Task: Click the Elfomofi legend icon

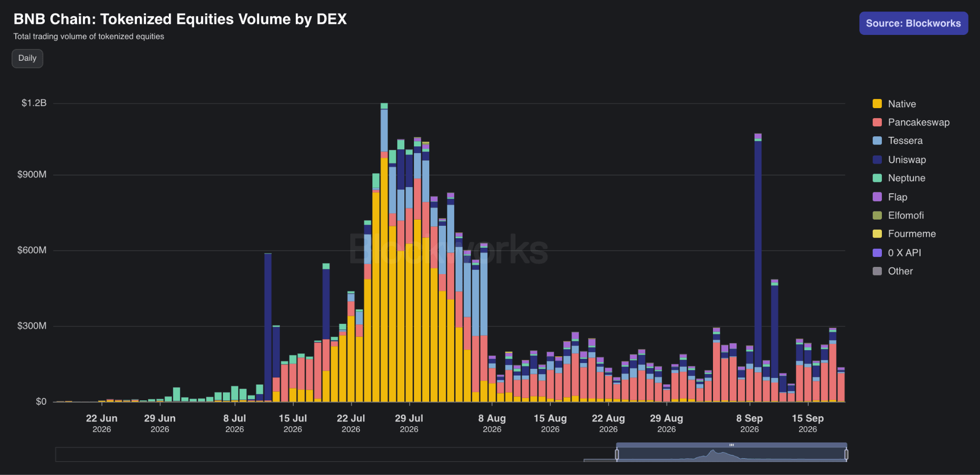Action: click(x=877, y=215)
